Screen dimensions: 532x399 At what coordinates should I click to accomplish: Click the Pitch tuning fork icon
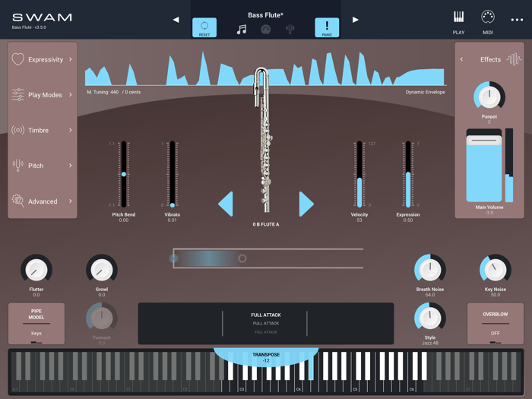tap(18, 166)
